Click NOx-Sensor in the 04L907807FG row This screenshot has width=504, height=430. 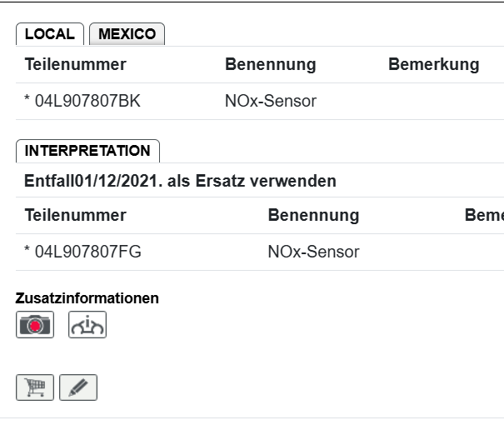313,252
